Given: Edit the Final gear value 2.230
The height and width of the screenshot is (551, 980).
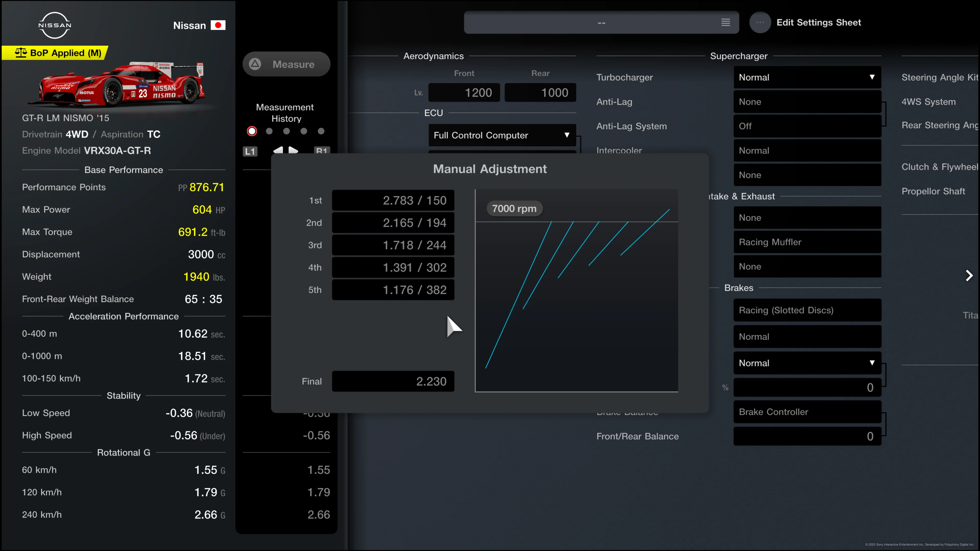Looking at the screenshot, I should (393, 381).
